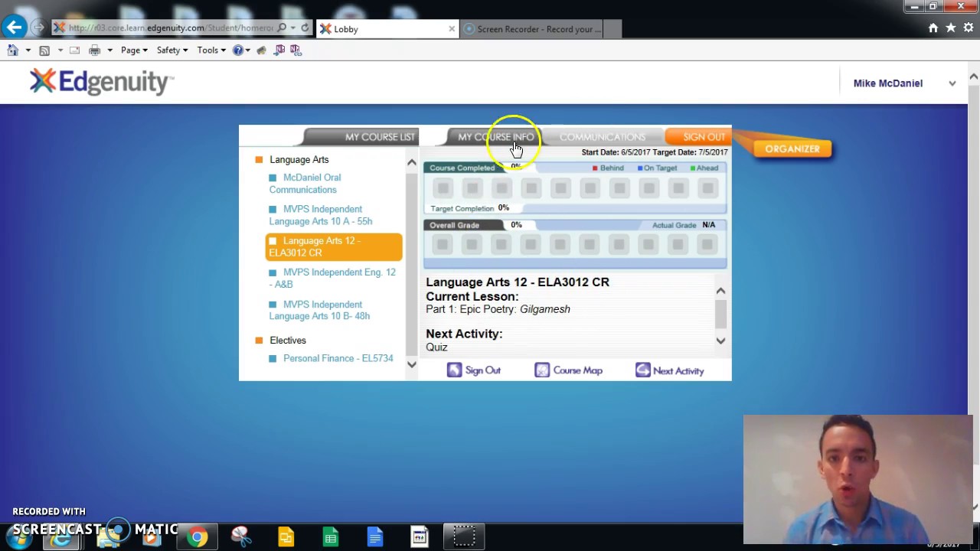Open the Tools menu dropdown
Viewport: 980px width, 551px height.
point(211,51)
